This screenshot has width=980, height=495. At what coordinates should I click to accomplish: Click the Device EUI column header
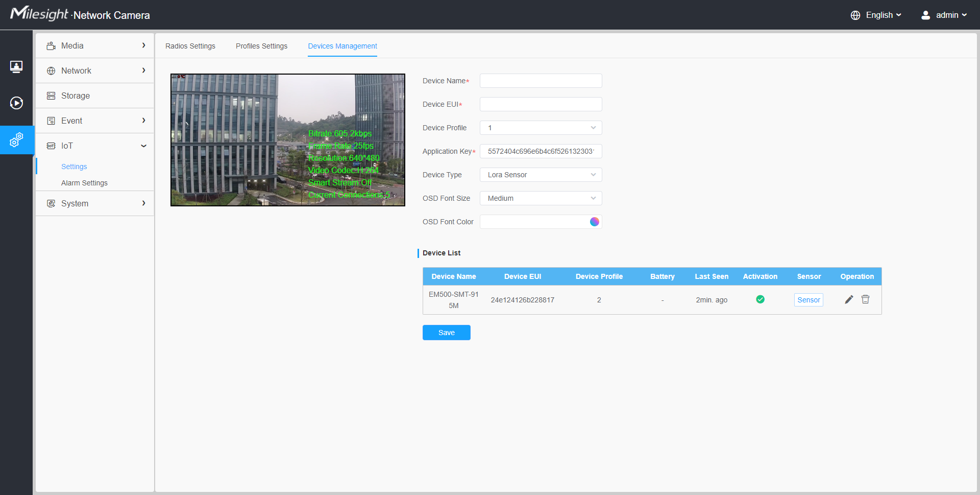523,276
